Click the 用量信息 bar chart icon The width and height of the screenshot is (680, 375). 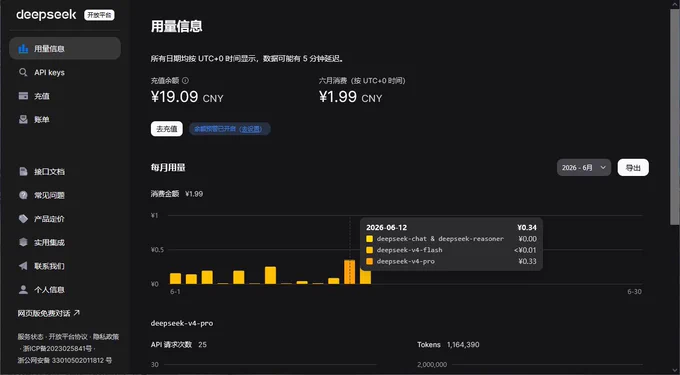(x=23, y=49)
